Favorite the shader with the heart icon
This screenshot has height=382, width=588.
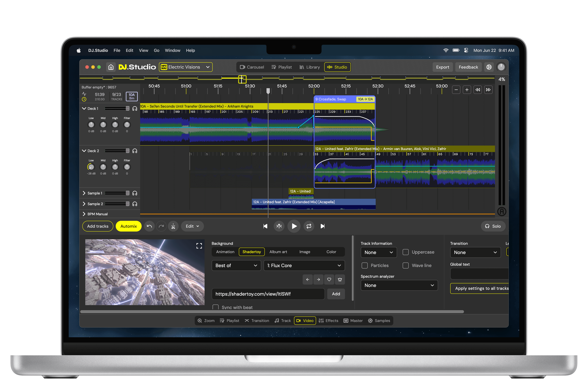[329, 279]
